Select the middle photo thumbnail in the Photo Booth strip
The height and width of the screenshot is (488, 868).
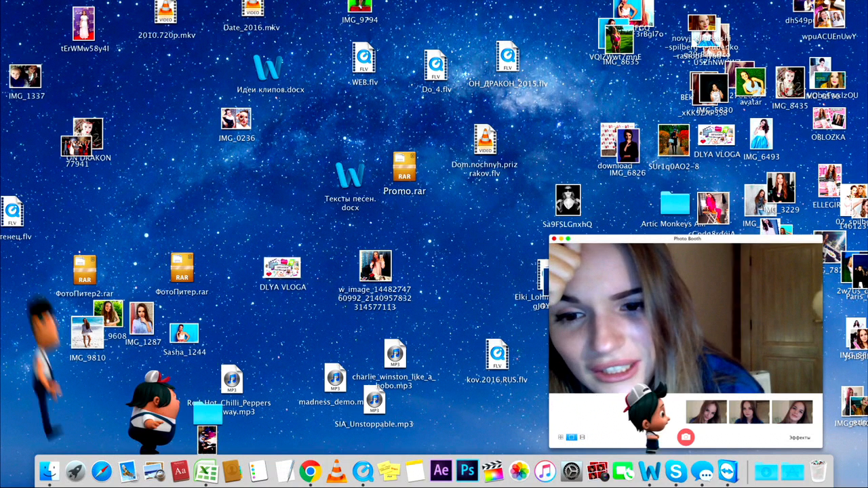749,412
